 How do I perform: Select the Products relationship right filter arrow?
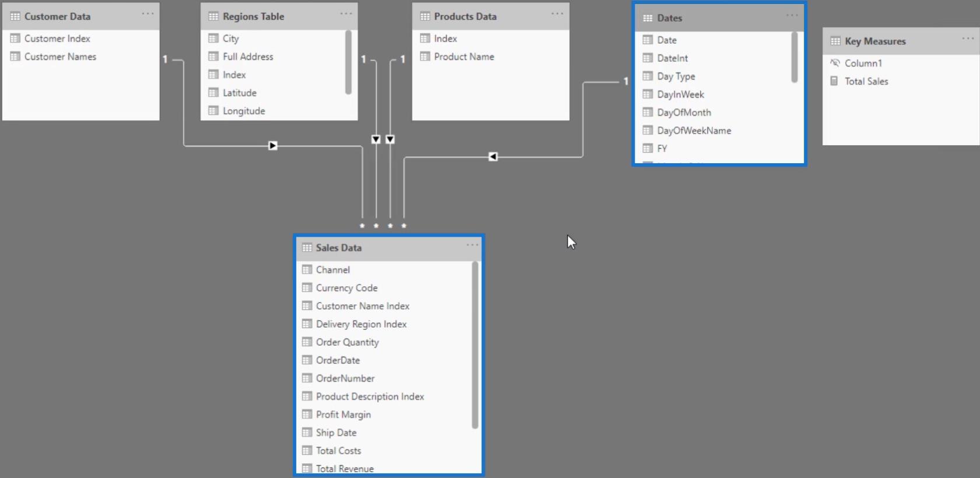coord(390,139)
